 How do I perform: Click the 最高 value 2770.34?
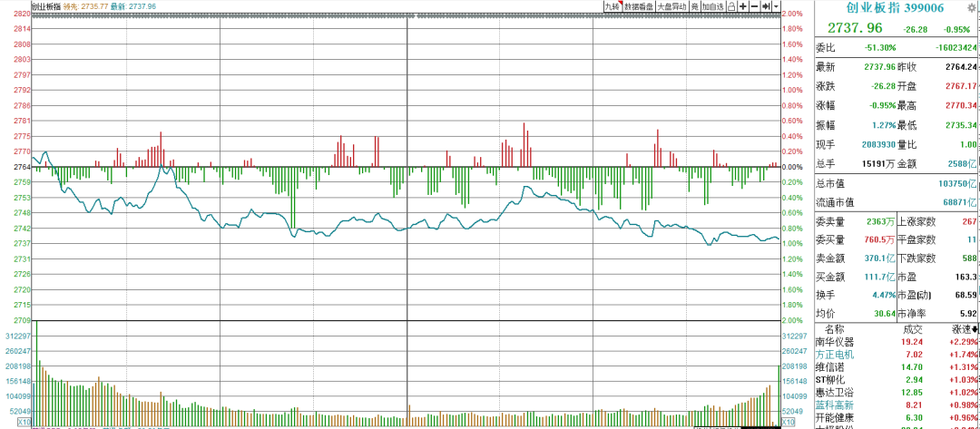(x=959, y=106)
